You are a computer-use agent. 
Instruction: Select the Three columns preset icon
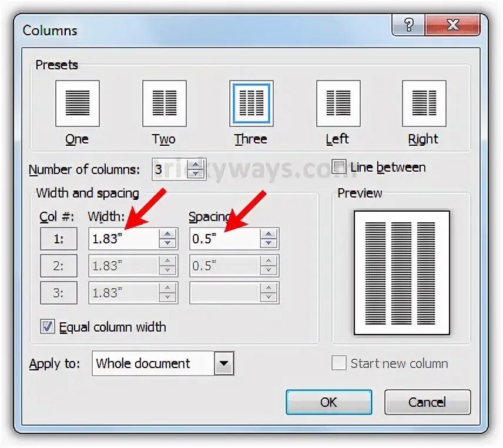tap(251, 103)
